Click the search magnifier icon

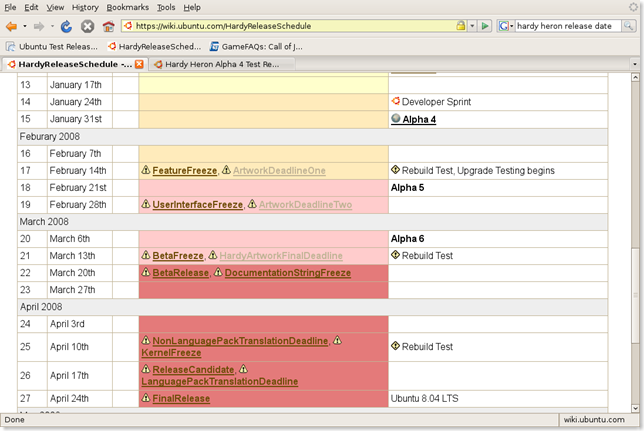[x=628, y=26]
